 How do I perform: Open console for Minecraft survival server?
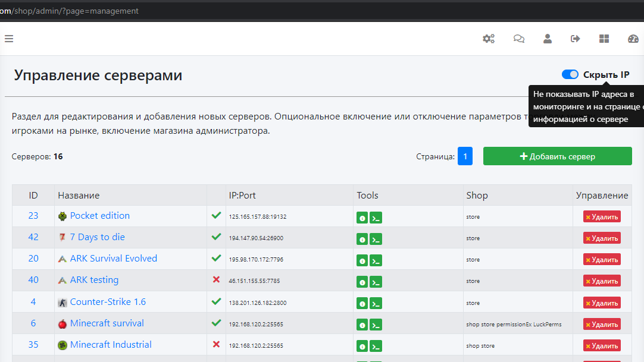pos(376,325)
